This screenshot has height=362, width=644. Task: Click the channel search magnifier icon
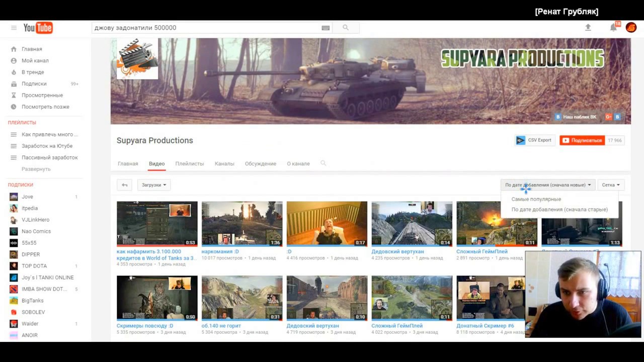323,163
